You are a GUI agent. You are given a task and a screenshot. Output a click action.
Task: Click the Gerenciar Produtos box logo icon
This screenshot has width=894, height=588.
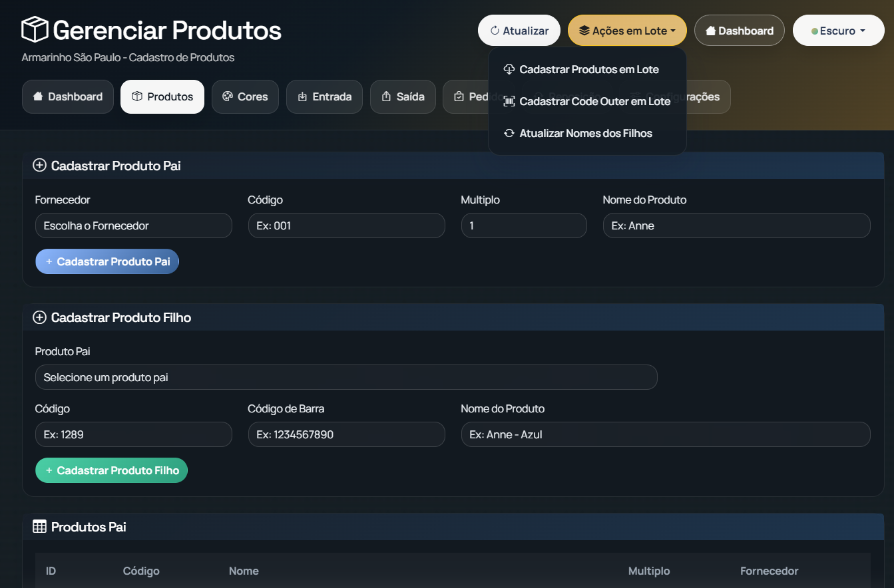35,30
